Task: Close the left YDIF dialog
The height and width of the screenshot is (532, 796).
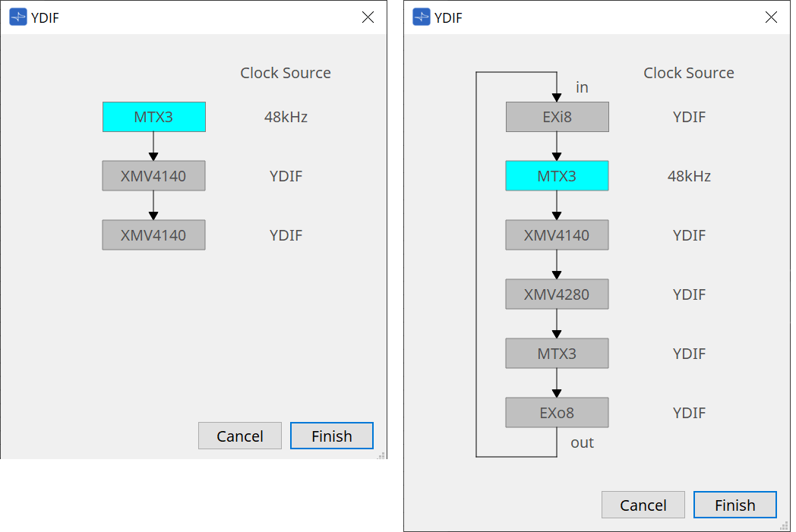Action: point(368,17)
